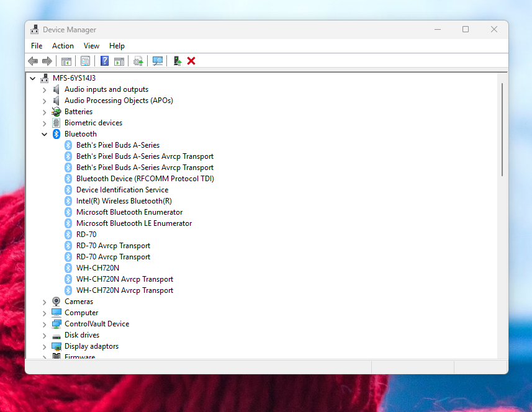The width and height of the screenshot is (532, 412).
Task: Click the Display adaptors icon
Action: coord(56,346)
